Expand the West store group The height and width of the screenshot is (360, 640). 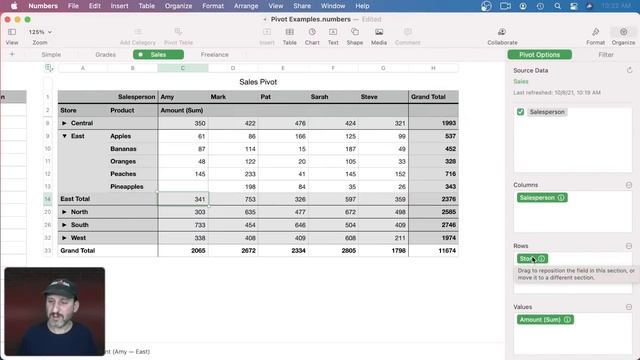pos(64,238)
